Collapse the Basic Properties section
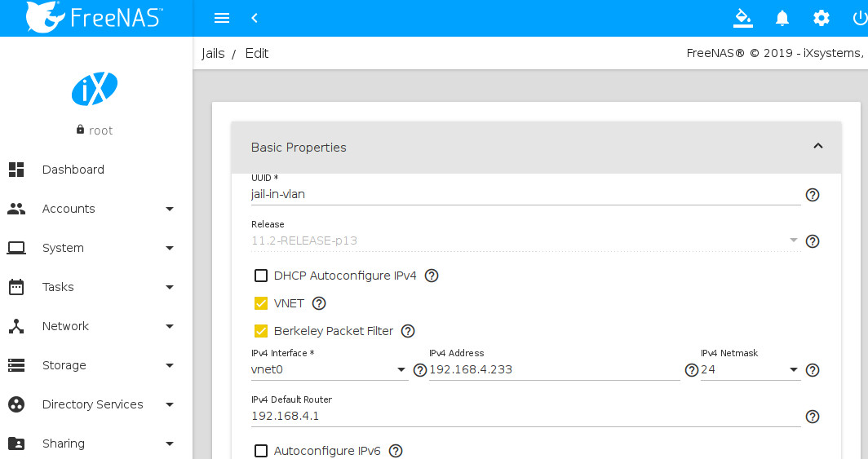This screenshot has width=868, height=459. click(x=818, y=147)
